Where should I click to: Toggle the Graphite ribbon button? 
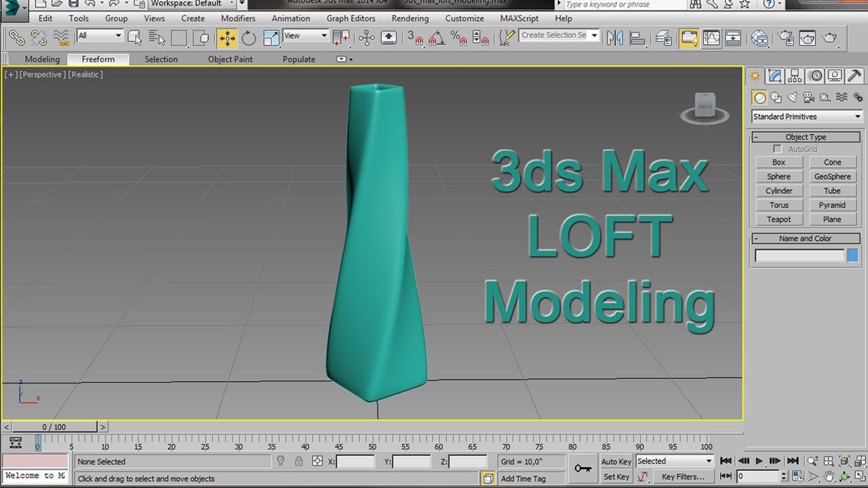pos(690,38)
